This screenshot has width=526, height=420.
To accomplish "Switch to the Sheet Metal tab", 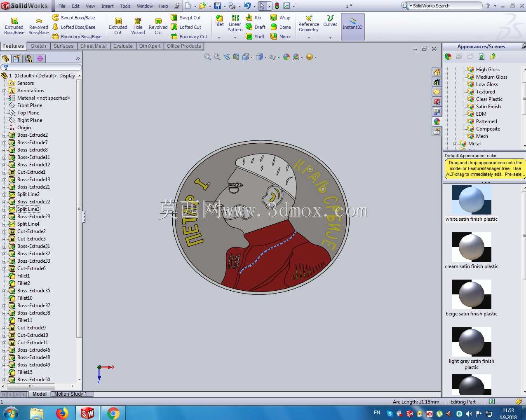I will coord(94,46).
